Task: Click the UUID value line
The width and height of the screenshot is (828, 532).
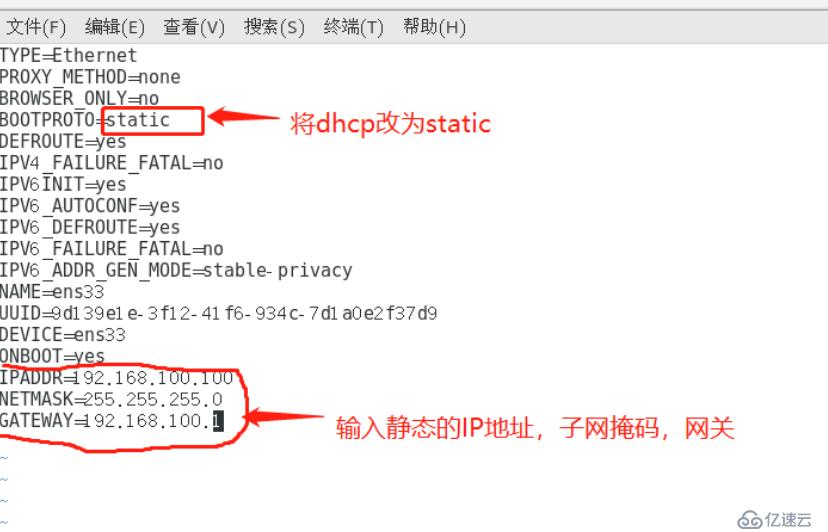Action: (x=219, y=313)
